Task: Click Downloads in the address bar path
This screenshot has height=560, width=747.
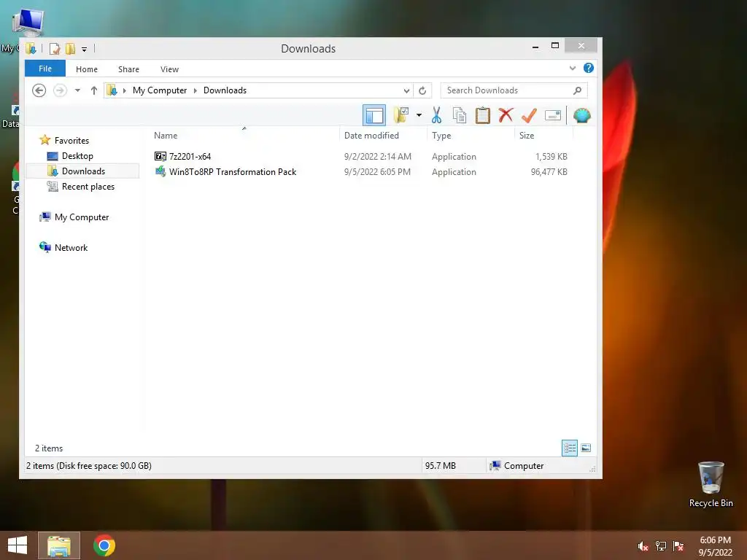Action: [x=225, y=90]
